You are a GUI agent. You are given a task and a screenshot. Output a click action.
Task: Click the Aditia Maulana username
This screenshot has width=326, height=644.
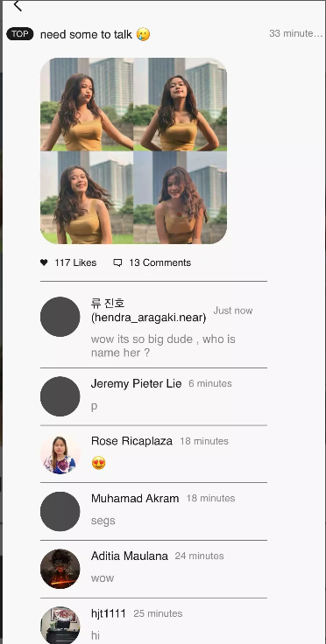click(x=130, y=556)
